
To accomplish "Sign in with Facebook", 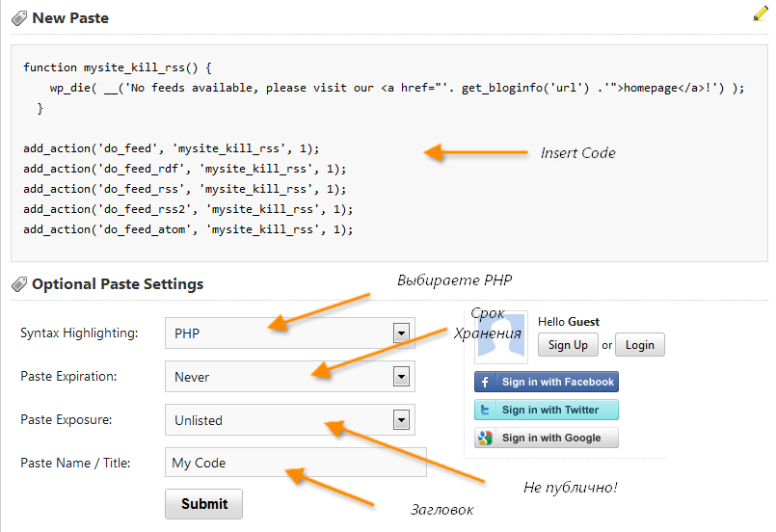I will click(x=547, y=382).
